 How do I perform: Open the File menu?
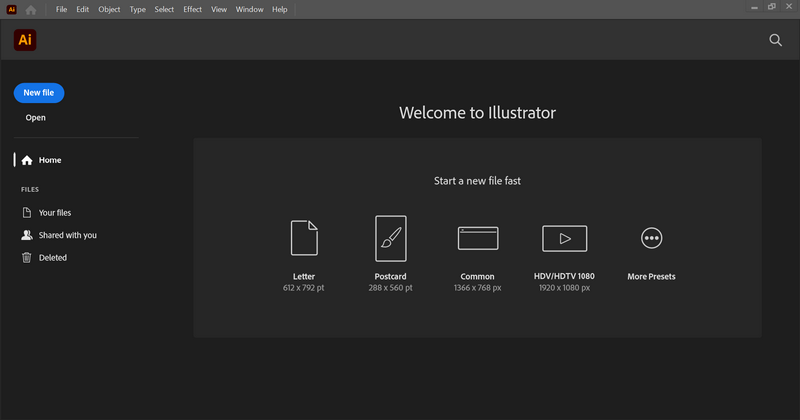(62, 9)
